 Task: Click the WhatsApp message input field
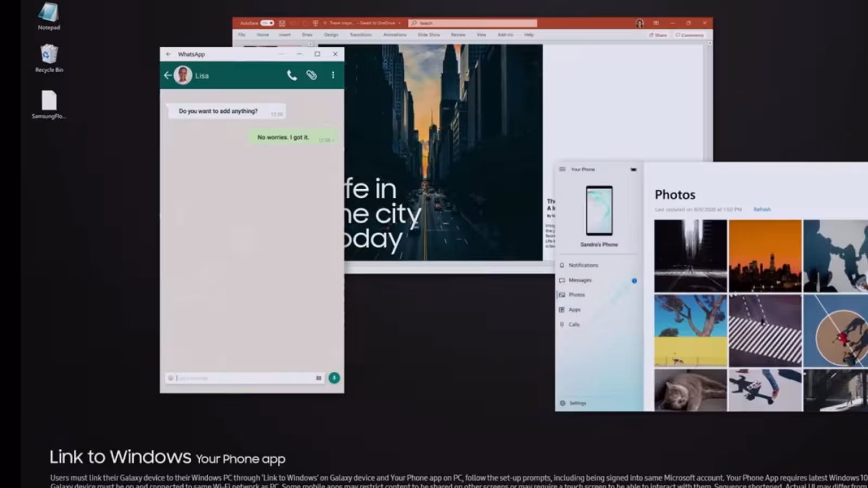(245, 378)
